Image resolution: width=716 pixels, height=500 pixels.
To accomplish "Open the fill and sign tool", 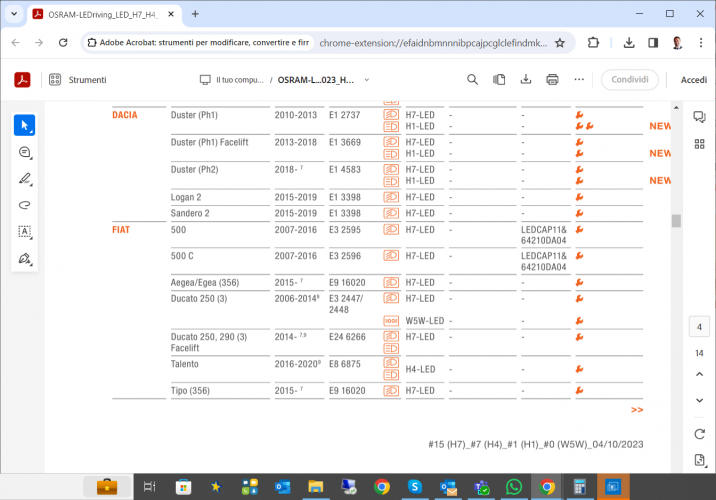I will pos(25,258).
